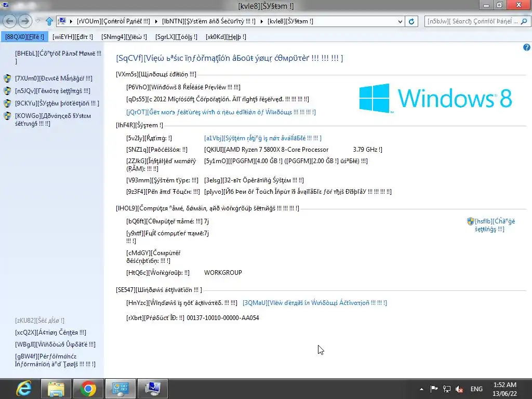
Task: Open the Edit menu
Action: 73,37
